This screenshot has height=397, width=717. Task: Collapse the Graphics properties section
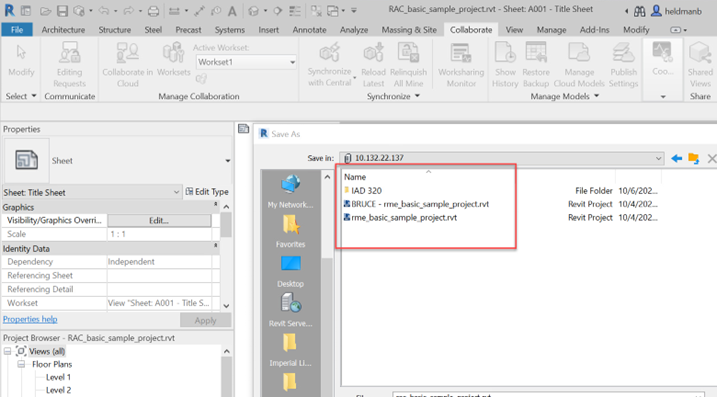point(215,204)
